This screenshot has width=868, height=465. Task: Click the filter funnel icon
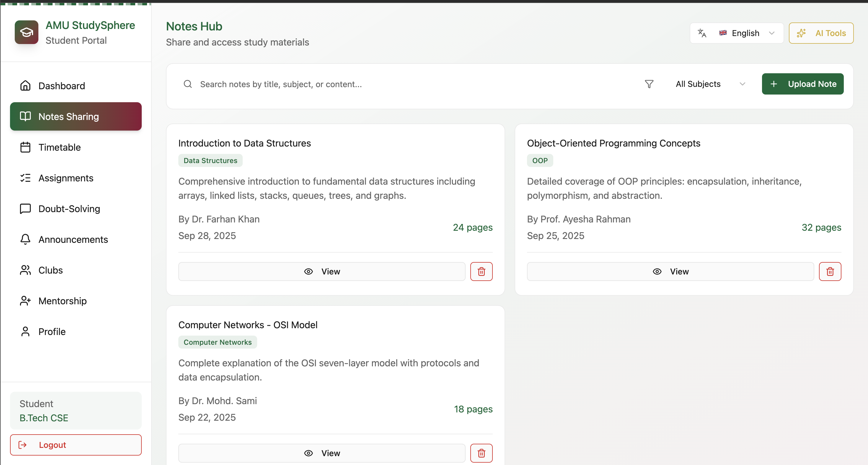click(x=649, y=84)
